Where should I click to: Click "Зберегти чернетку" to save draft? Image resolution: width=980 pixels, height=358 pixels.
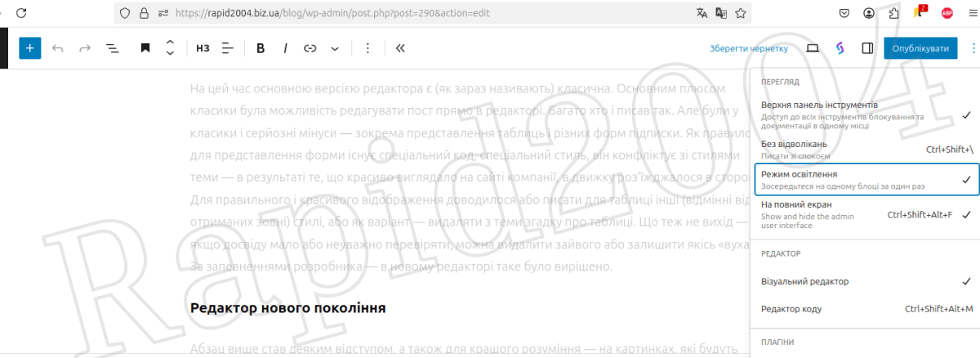click(x=749, y=48)
